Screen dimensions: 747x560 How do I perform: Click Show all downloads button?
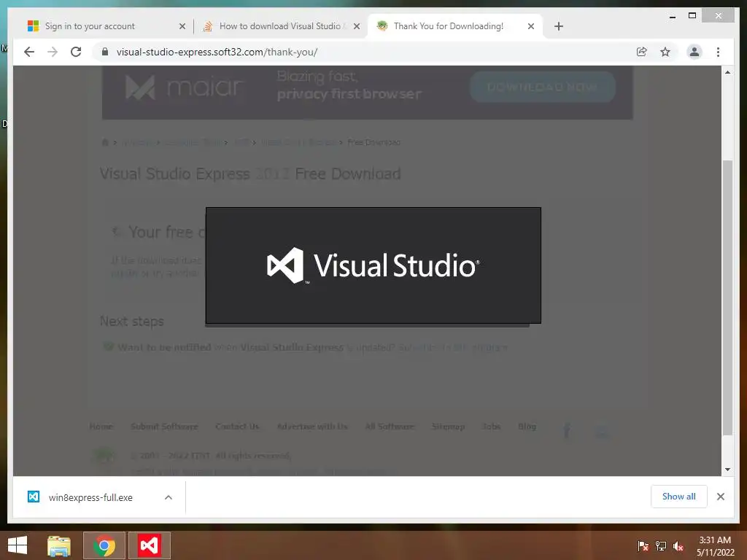pyautogui.click(x=679, y=496)
